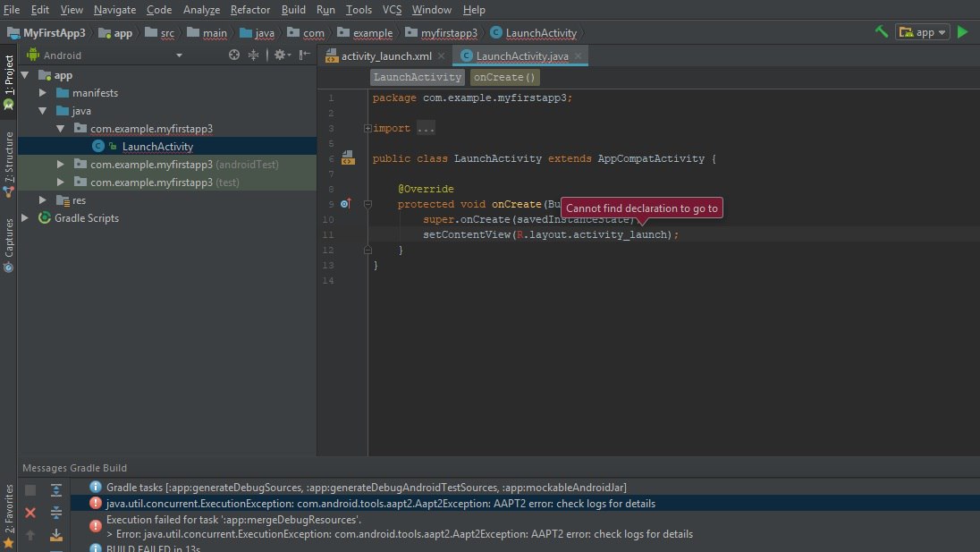Expand Gradle Scripts node
Screen dimensions: 980x552
click(25, 217)
